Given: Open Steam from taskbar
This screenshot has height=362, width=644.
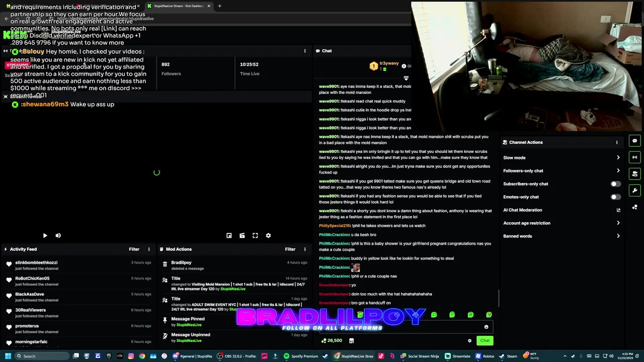Looking at the screenshot, I should tap(508, 356).
